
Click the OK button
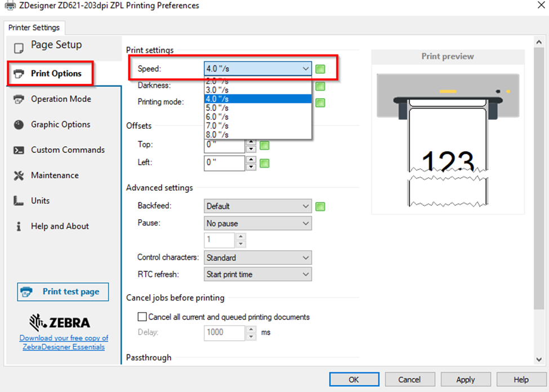tap(354, 380)
